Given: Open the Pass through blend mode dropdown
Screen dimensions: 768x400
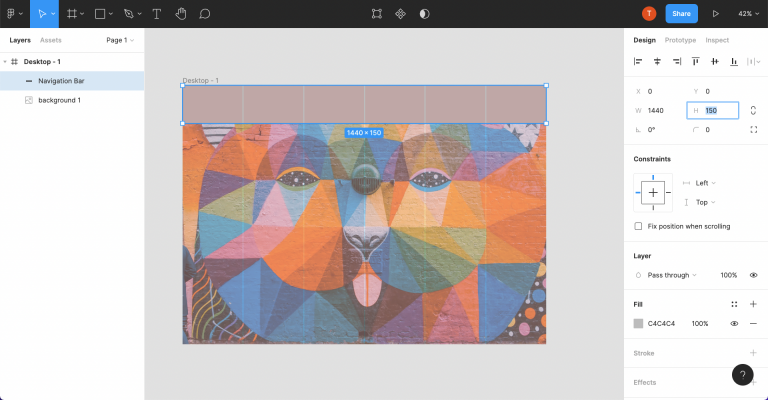Looking at the screenshot, I should coord(670,275).
